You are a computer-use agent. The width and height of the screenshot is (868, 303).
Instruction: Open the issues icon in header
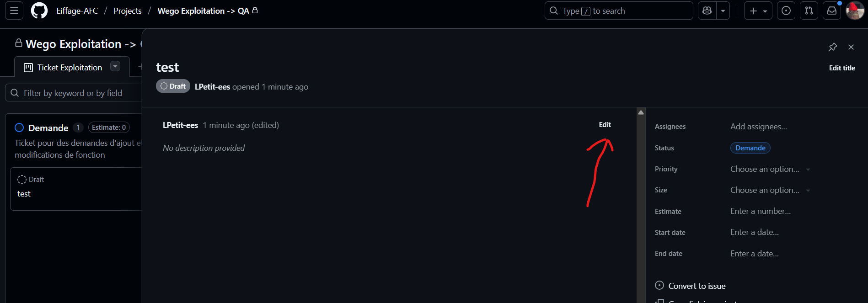[786, 11]
